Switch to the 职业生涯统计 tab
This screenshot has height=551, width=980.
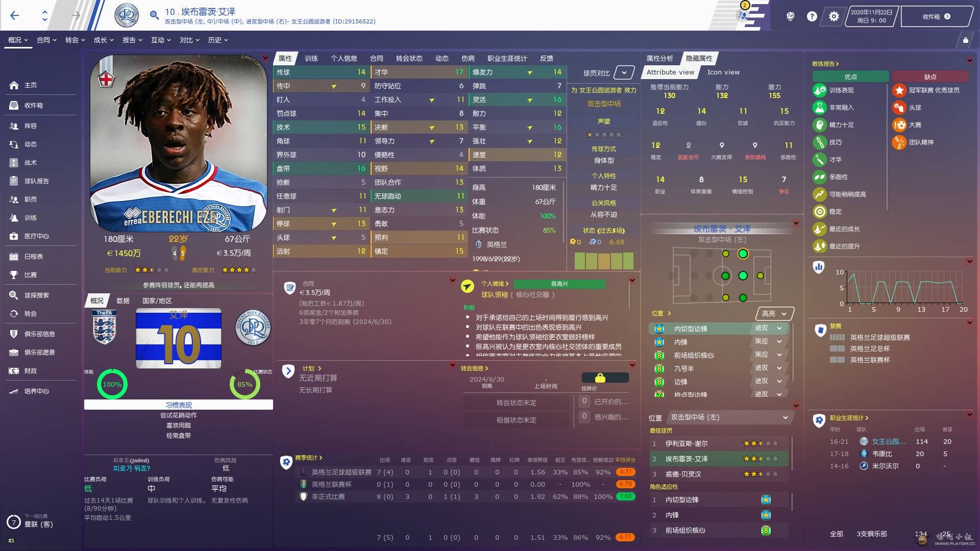point(507,59)
